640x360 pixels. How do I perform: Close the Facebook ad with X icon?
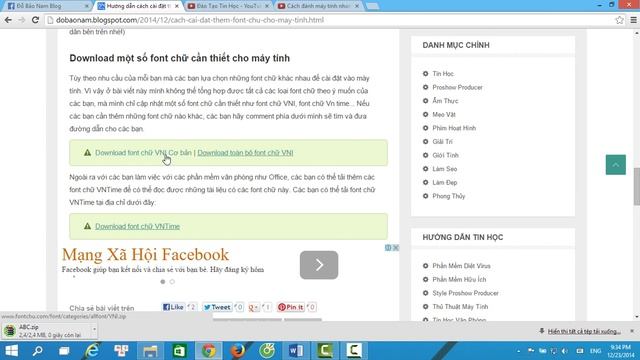click(396, 247)
